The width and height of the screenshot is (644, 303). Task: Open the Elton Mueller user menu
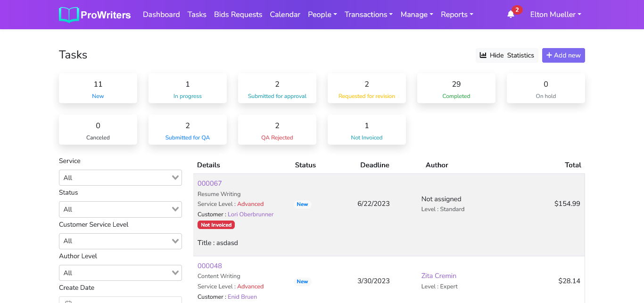tap(555, 15)
